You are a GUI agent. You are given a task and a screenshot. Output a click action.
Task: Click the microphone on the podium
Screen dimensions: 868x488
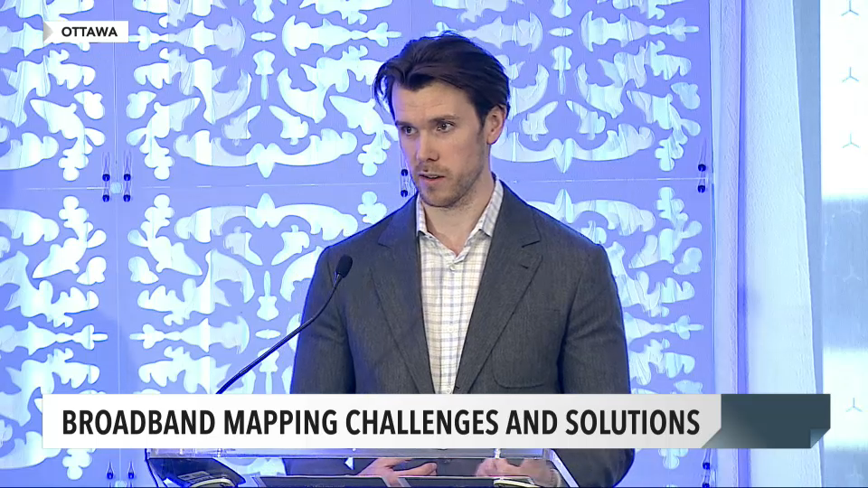[343, 267]
